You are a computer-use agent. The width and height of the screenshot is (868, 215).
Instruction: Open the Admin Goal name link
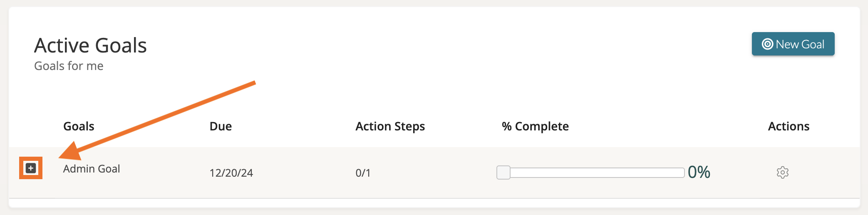click(92, 169)
